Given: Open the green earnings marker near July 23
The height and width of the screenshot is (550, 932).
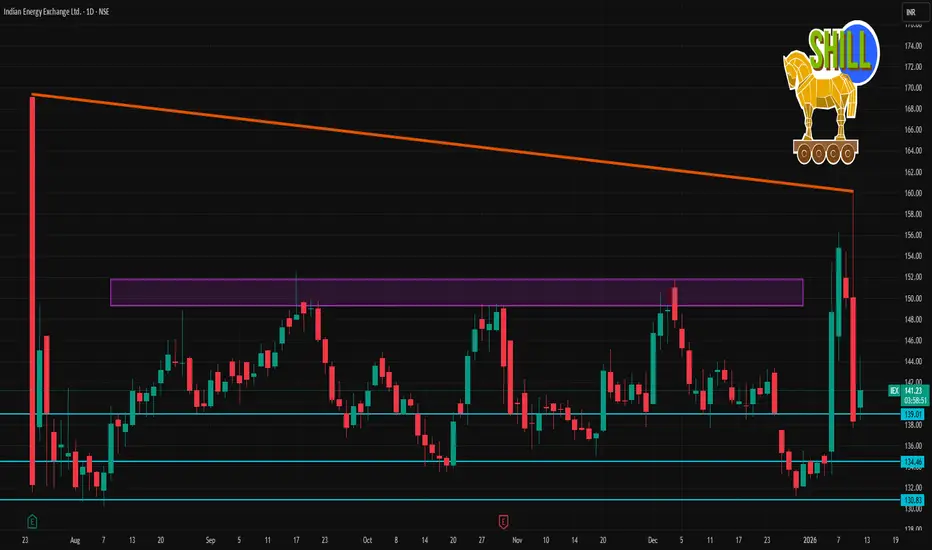Looking at the screenshot, I should click(x=32, y=522).
